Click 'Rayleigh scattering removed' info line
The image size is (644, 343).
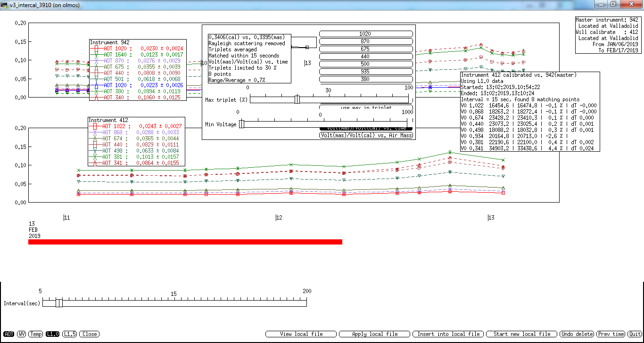(x=247, y=43)
